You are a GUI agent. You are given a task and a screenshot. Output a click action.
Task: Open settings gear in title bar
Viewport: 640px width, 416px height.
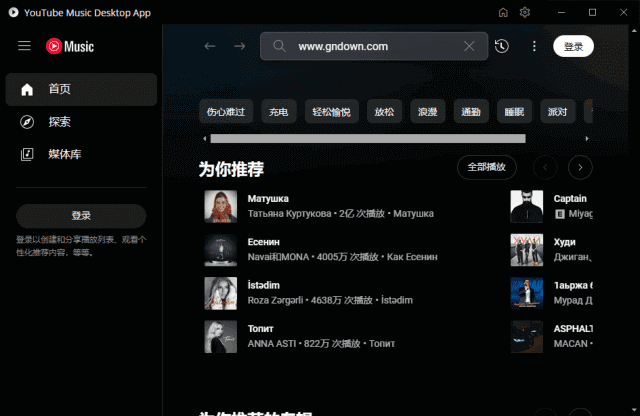coord(525,12)
